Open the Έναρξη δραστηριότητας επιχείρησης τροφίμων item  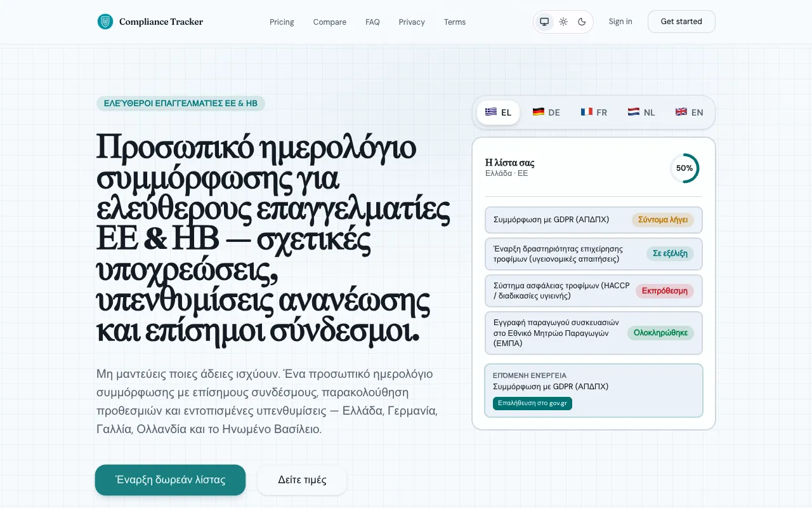(594, 254)
